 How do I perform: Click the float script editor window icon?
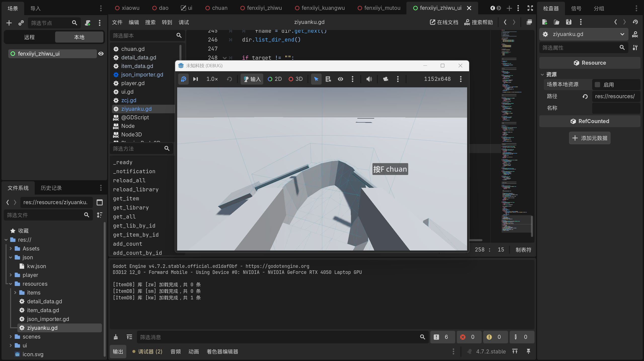[x=529, y=22]
